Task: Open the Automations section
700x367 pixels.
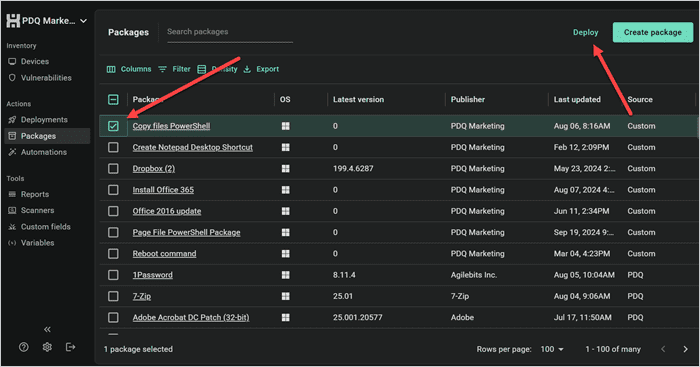Action: click(38, 152)
